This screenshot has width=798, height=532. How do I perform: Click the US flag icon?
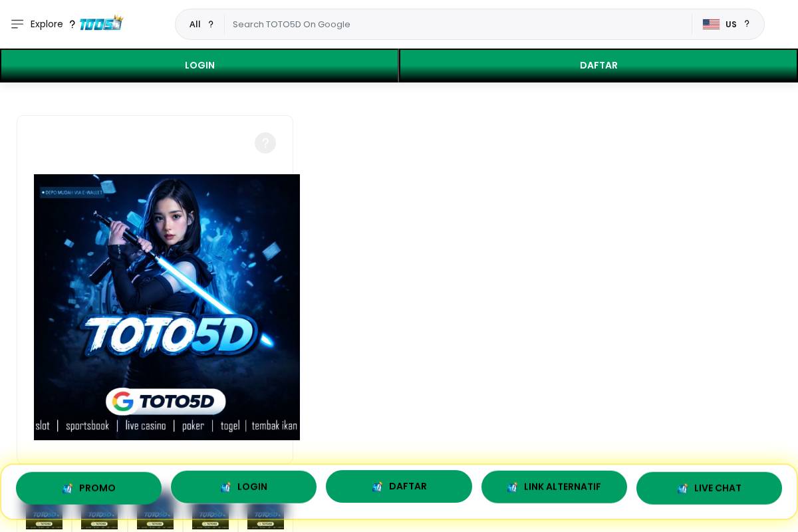pos(711,24)
